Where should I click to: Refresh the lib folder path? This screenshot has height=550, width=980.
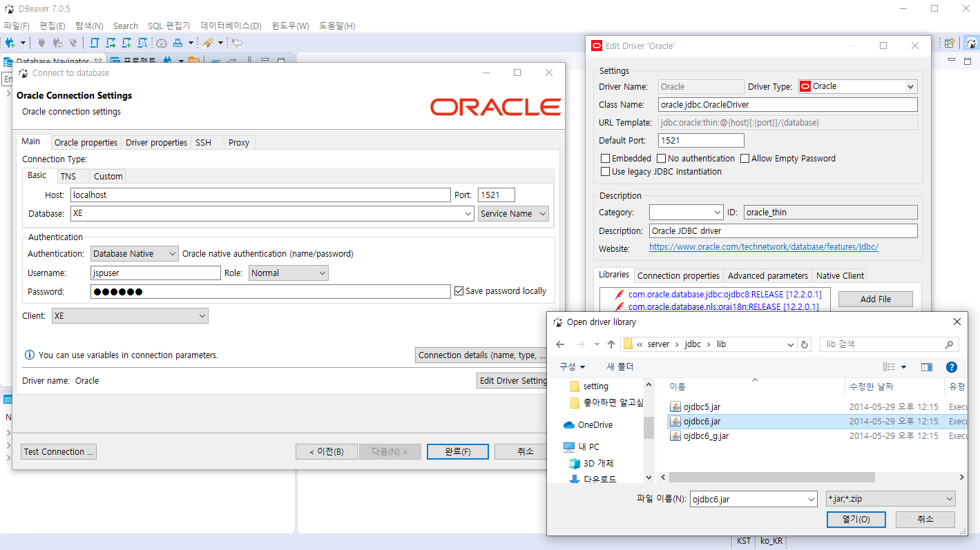click(x=804, y=344)
